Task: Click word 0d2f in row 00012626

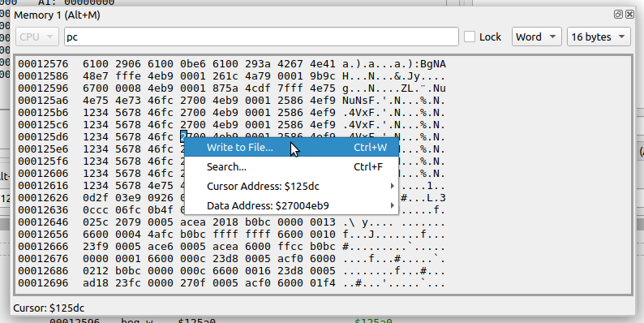Action: (x=95, y=198)
